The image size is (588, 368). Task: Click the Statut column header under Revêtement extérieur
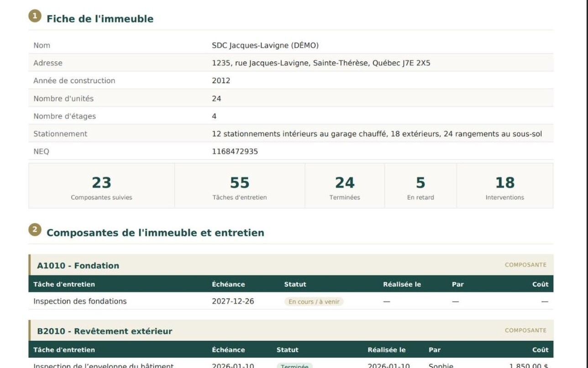coord(288,350)
